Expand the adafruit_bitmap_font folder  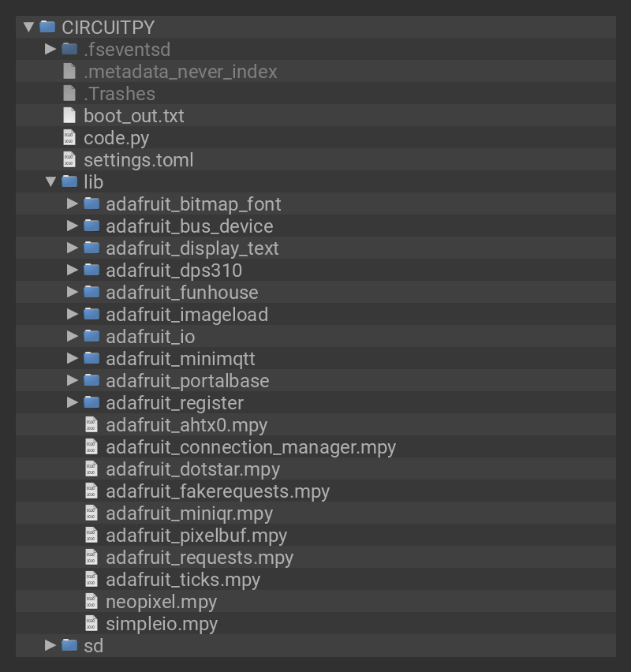pos(73,203)
